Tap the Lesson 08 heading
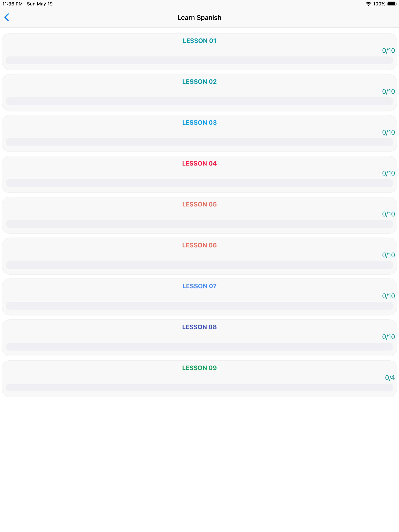The width and height of the screenshot is (399, 532). pos(199,327)
